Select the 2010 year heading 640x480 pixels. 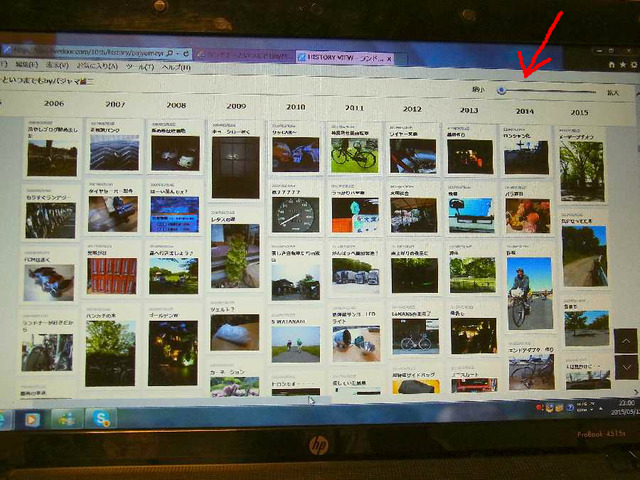click(296, 107)
